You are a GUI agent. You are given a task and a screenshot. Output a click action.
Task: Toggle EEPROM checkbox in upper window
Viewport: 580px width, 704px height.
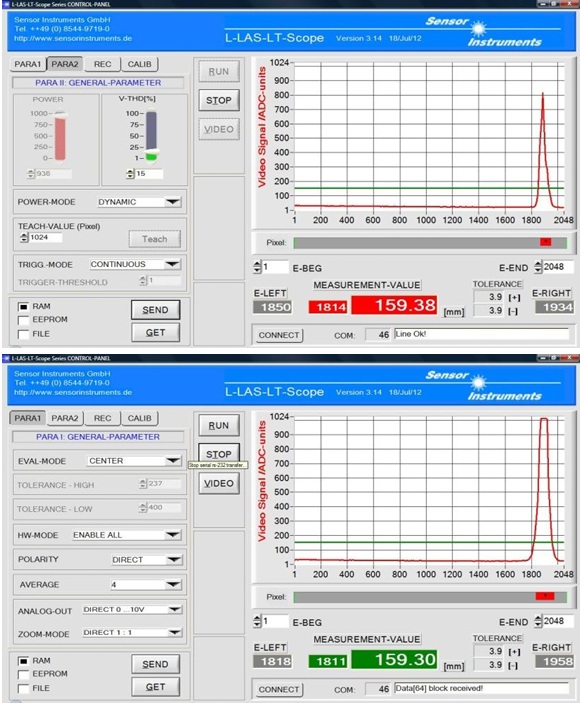(x=23, y=320)
